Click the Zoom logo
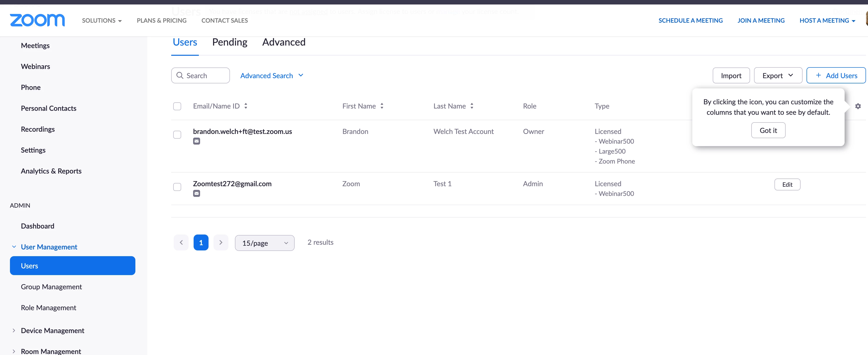868x355 pixels. 37,20
